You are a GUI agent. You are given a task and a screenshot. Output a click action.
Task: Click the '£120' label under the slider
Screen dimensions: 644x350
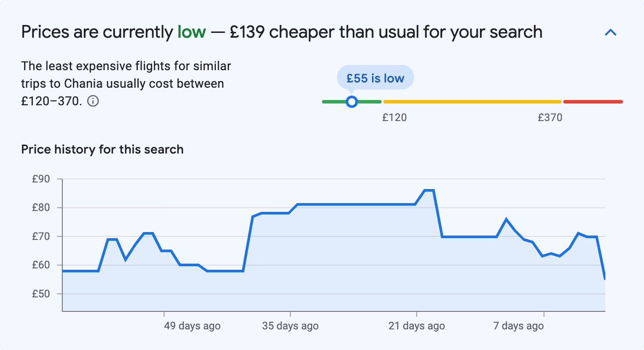click(395, 118)
